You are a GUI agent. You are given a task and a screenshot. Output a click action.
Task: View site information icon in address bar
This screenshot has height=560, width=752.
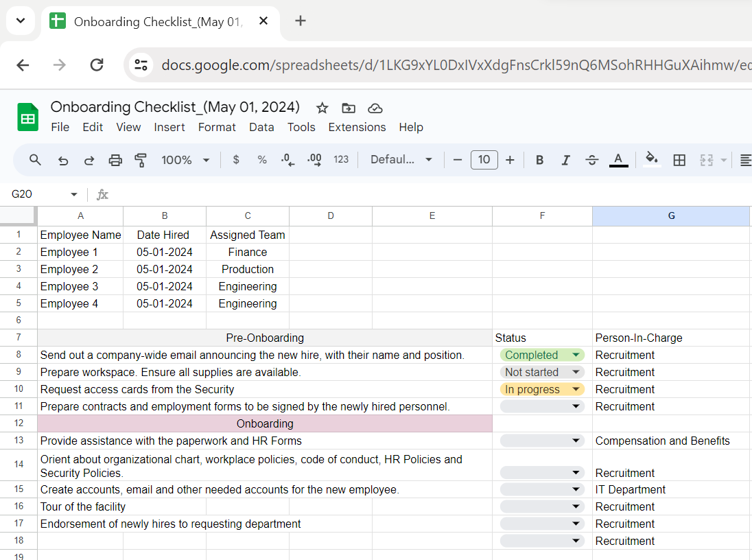point(141,65)
